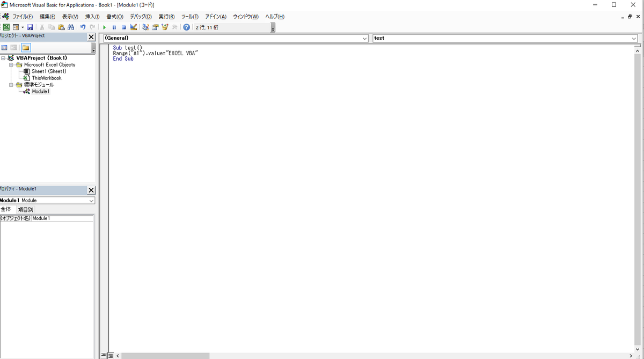Toggle Design Mode icon
Image resolution: width=644 pixels, height=359 pixels.
point(134,27)
